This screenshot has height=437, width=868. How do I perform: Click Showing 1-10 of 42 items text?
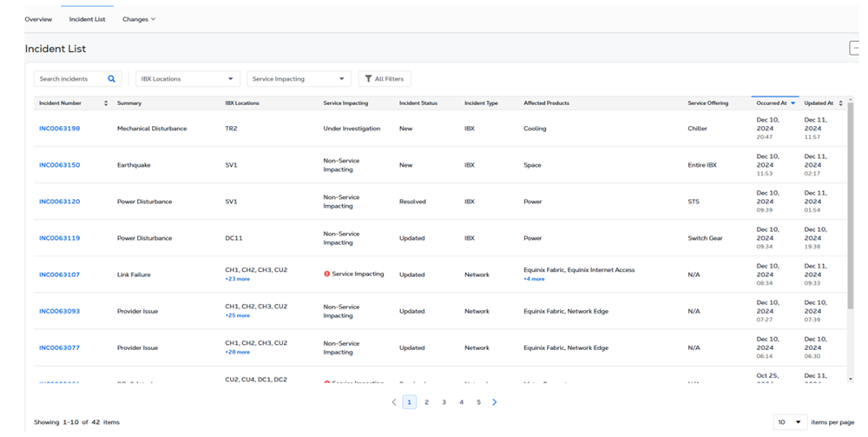click(x=76, y=422)
